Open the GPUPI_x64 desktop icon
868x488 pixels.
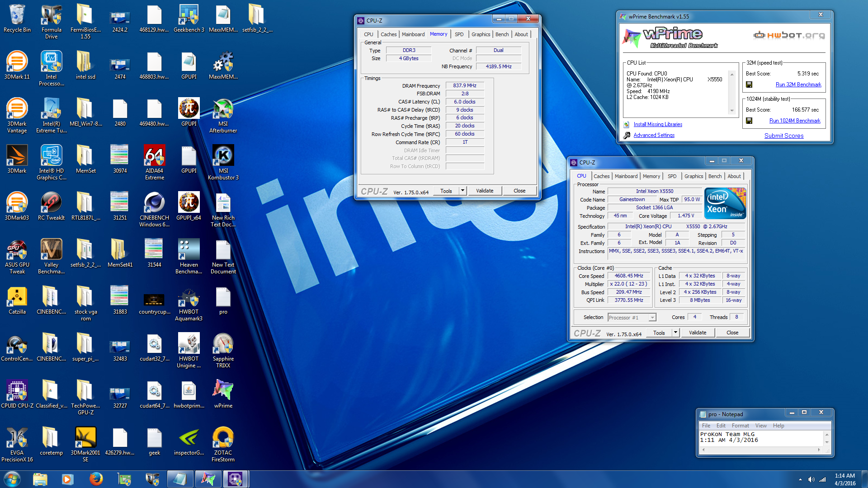(189, 206)
